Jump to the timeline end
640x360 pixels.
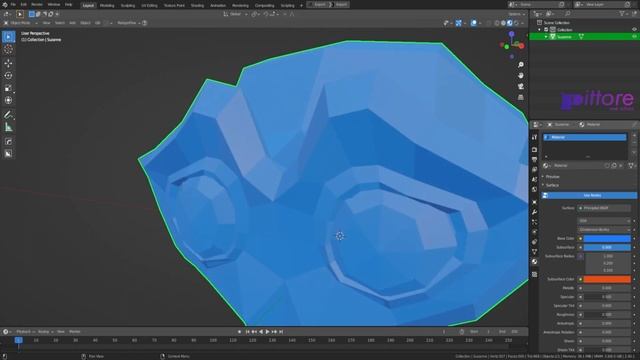(x=281, y=332)
